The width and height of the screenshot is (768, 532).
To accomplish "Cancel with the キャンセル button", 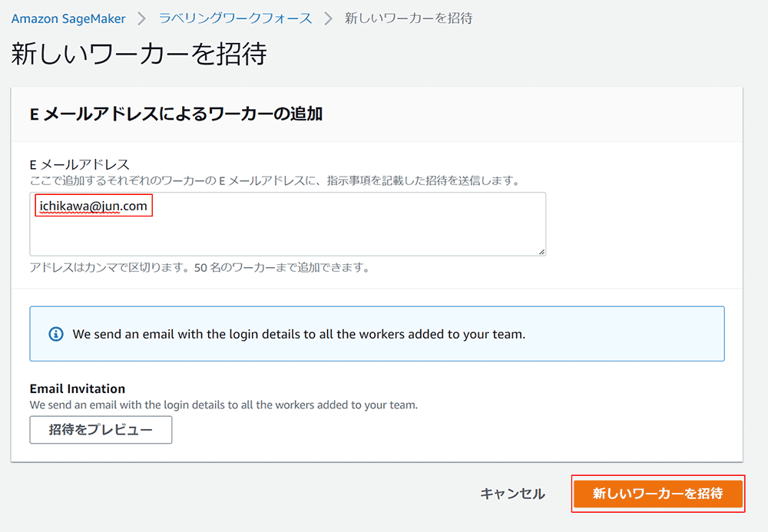I will (x=512, y=494).
